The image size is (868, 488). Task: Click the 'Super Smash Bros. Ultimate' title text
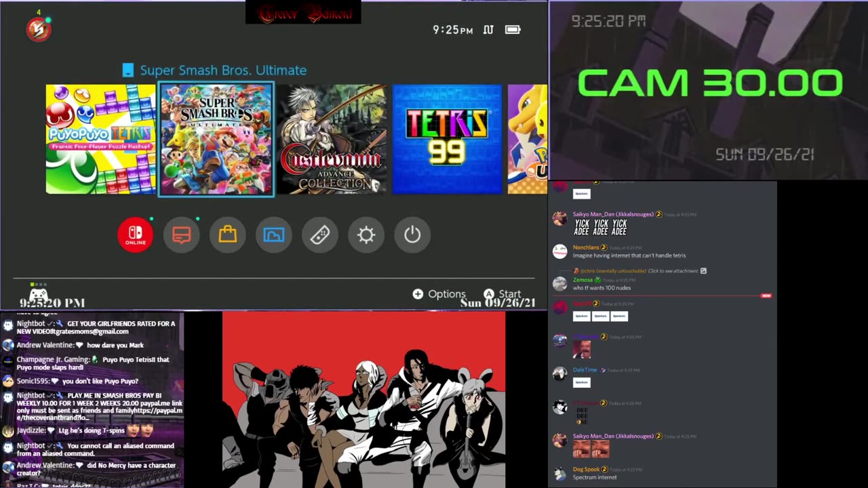point(223,70)
